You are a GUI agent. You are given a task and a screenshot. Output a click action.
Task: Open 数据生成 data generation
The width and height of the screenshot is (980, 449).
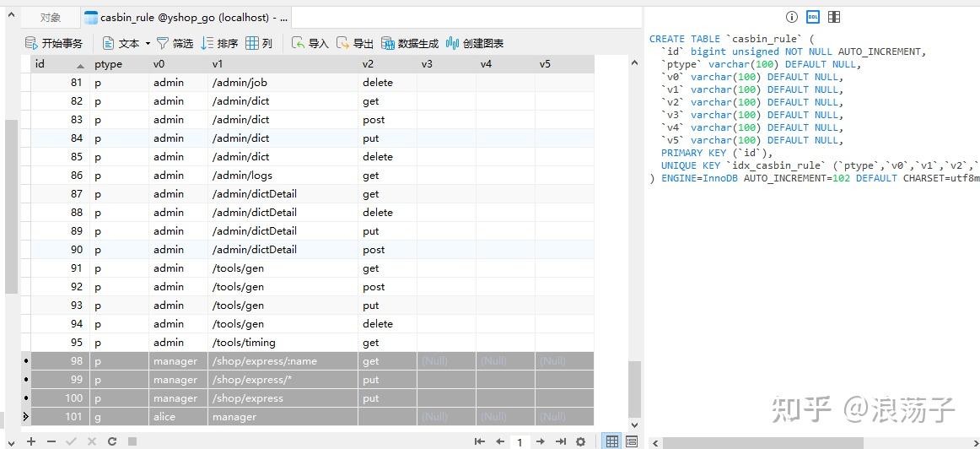click(x=410, y=43)
